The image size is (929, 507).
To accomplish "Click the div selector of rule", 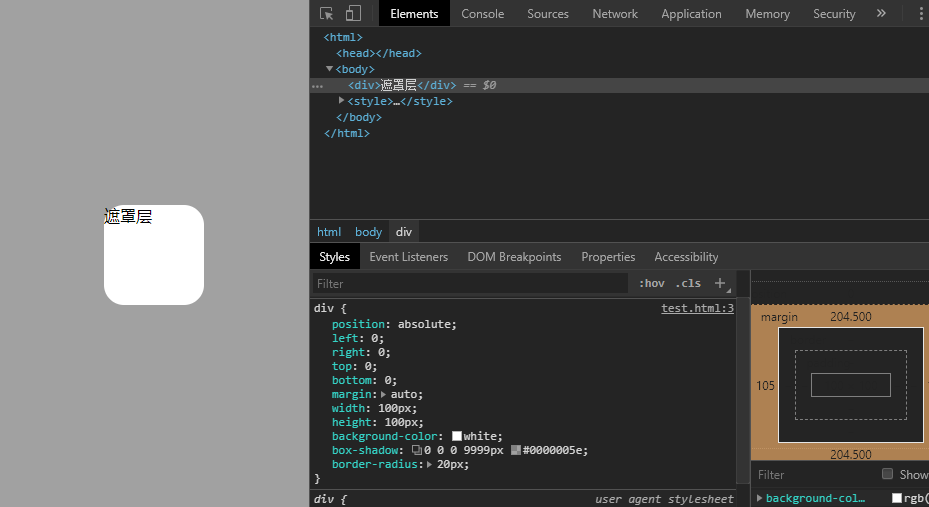I will click(x=323, y=308).
